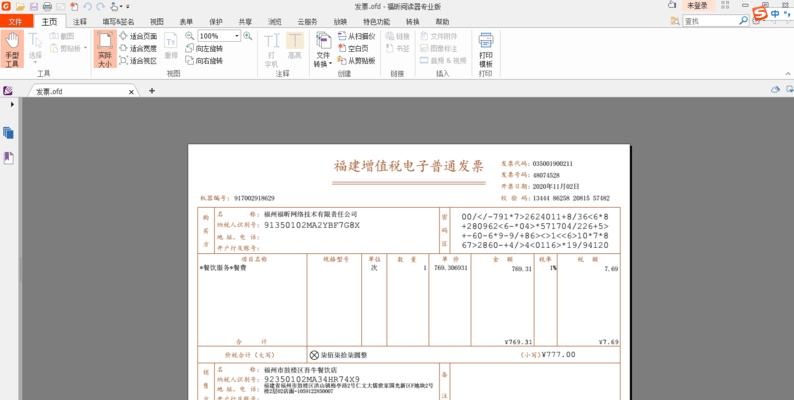Click the invoice title 福建增值税电子普通发票
Image resolution: width=794 pixels, height=400 pixels.
tap(409, 167)
